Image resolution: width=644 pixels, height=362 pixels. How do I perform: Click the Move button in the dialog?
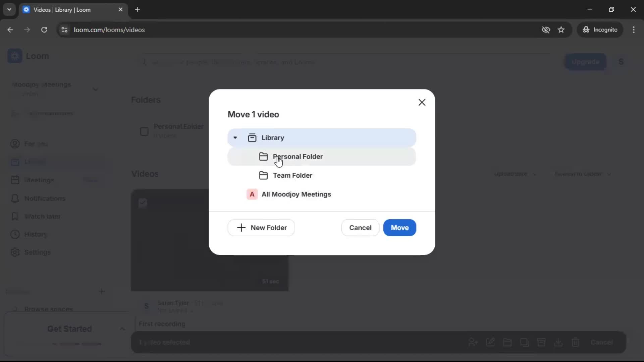(x=399, y=228)
